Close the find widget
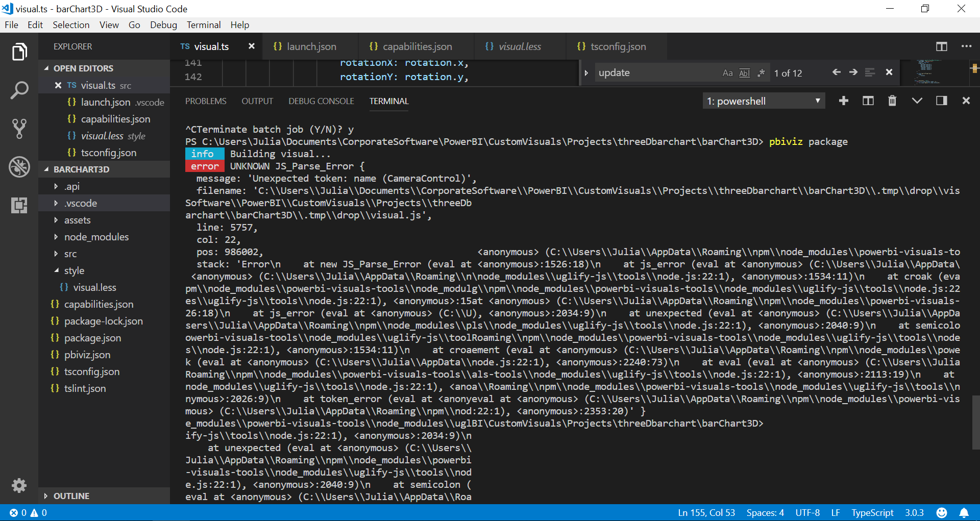The width and height of the screenshot is (980, 521). pyautogui.click(x=889, y=72)
